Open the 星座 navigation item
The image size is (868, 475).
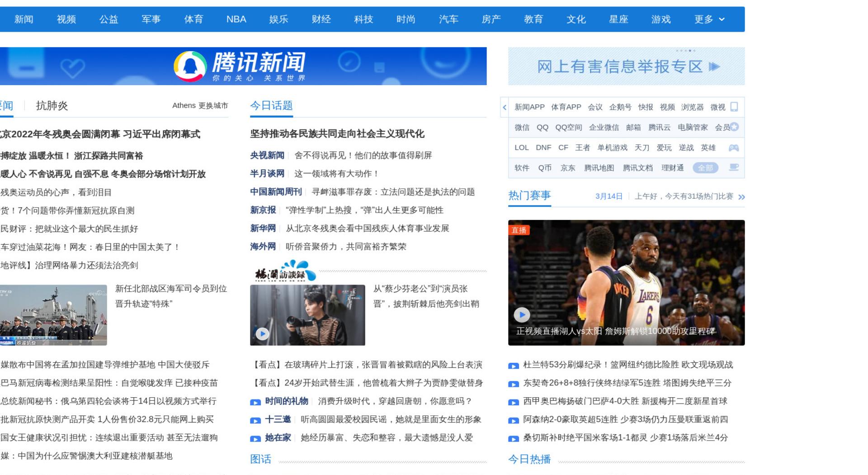click(x=618, y=19)
